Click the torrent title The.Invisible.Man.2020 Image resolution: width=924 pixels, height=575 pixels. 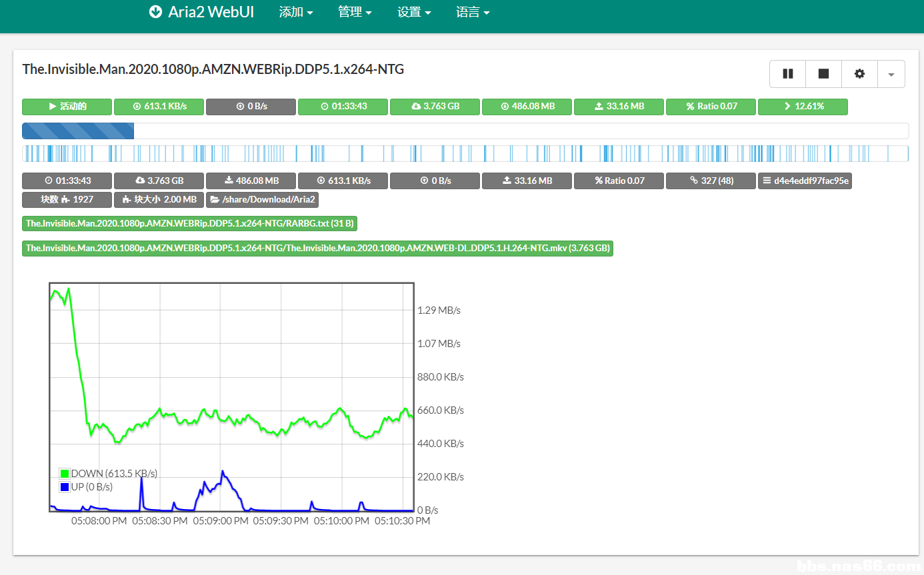(x=213, y=69)
